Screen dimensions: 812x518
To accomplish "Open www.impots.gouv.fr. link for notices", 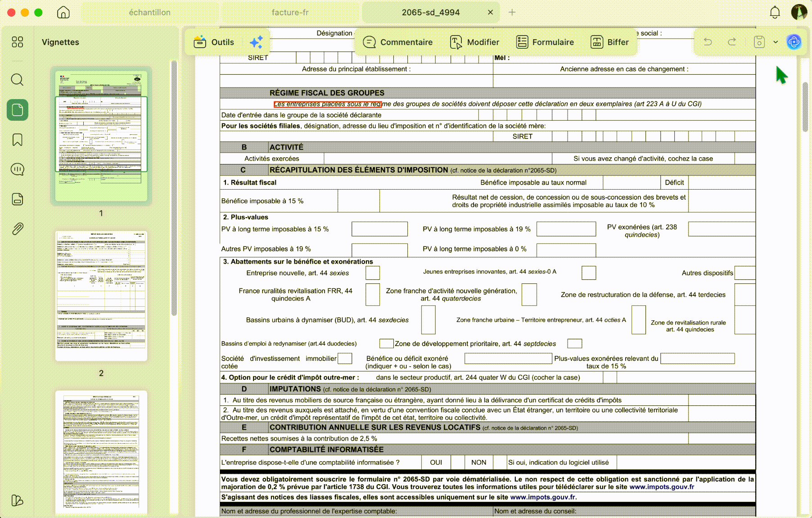I will tap(543, 497).
